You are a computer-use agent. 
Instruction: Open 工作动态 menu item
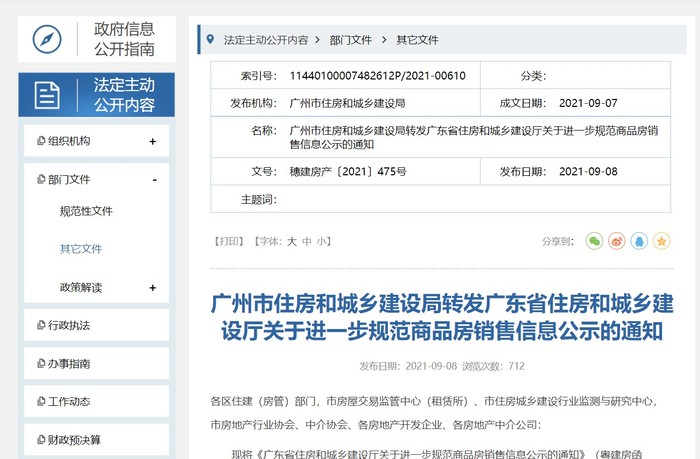pos(96,401)
